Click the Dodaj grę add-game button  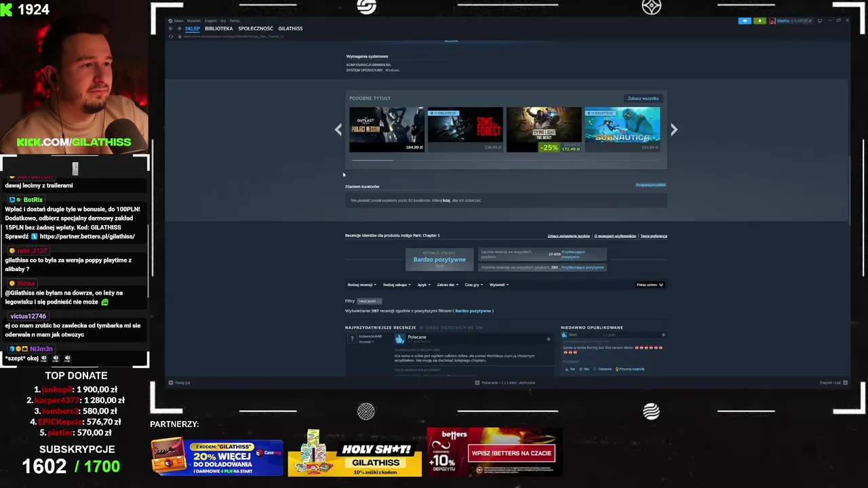[x=180, y=383]
